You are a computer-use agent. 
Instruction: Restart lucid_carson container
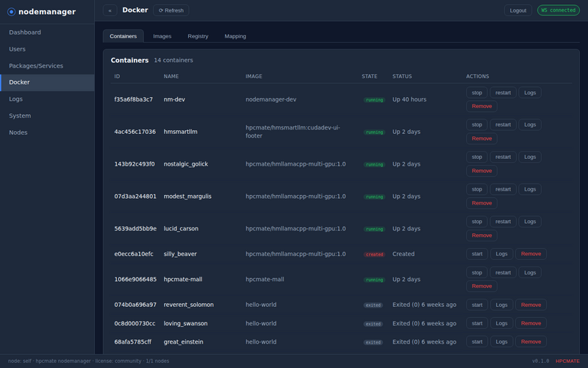point(503,222)
